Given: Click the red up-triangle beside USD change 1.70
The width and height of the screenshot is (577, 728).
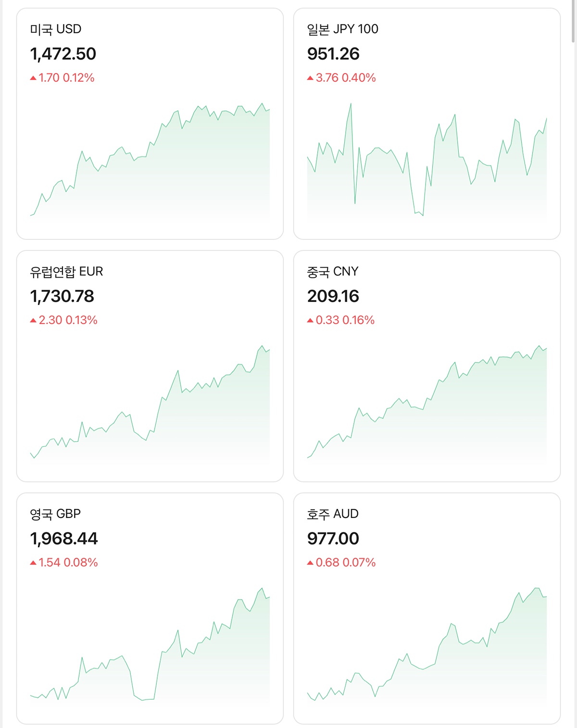Looking at the screenshot, I should pyautogui.click(x=33, y=78).
